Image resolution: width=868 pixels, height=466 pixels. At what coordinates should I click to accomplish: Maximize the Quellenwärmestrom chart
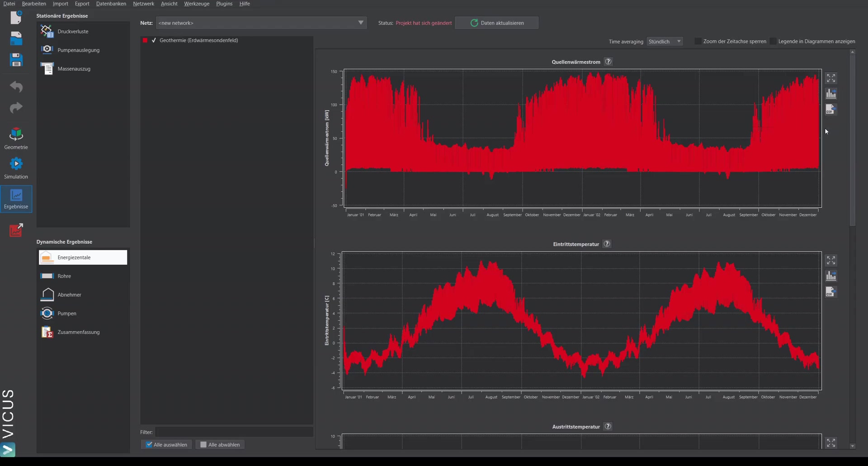pyautogui.click(x=831, y=78)
